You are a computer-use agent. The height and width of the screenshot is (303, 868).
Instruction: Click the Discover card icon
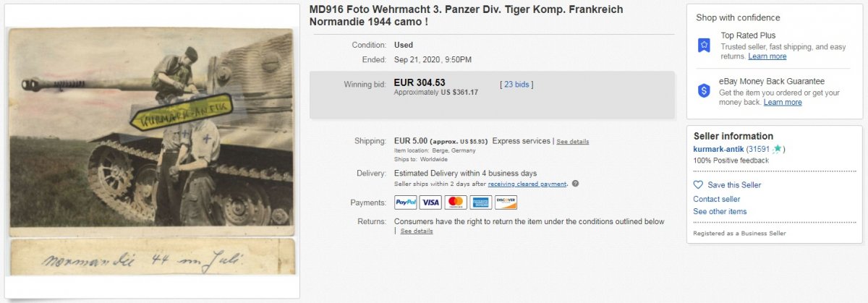click(x=506, y=202)
